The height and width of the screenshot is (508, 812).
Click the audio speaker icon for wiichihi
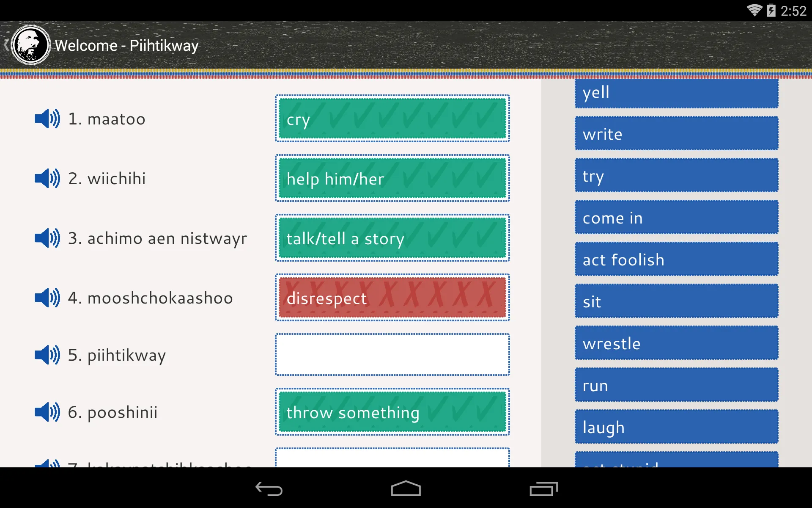coord(47,179)
